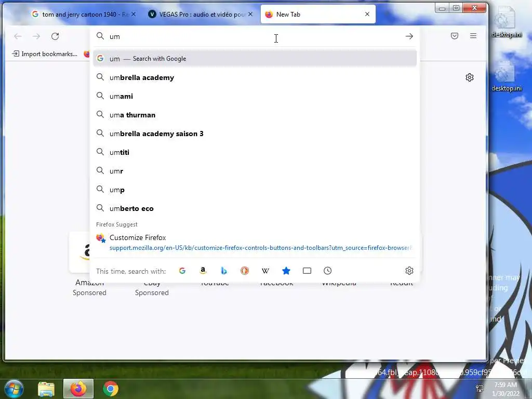The height and width of the screenshot is (399, 532).
Task: Launch Google Chrome from taskbar
Action: (x=111, y=389)
